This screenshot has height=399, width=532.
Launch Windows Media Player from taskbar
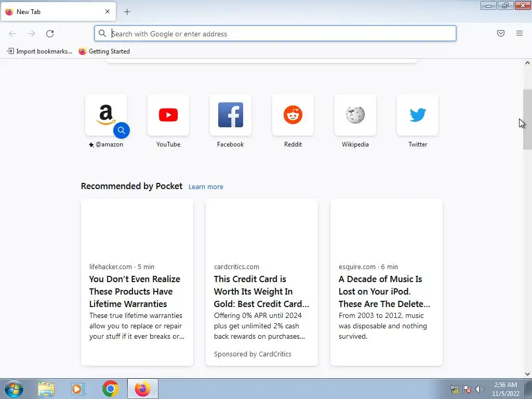coord(78,389)
